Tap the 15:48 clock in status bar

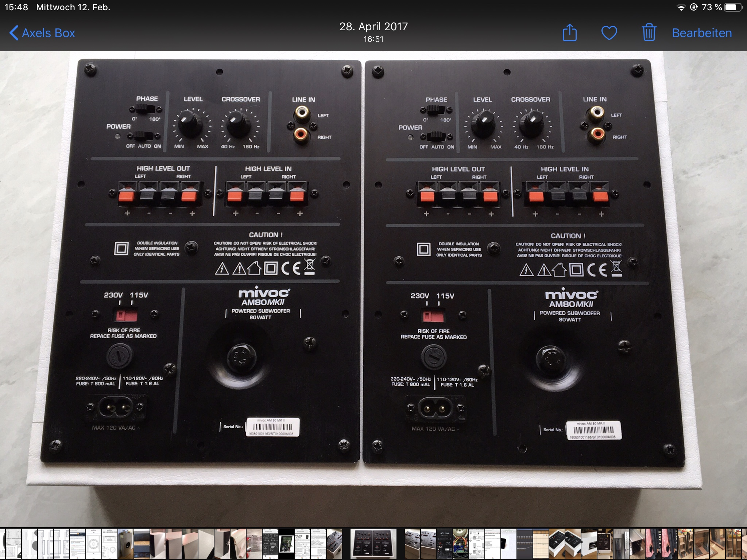pyautogui.click(x=16, y=7)
